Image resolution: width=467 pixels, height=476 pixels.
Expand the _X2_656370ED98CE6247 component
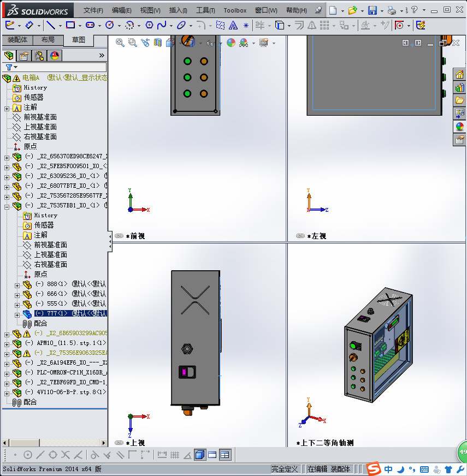tap(7, 158)
